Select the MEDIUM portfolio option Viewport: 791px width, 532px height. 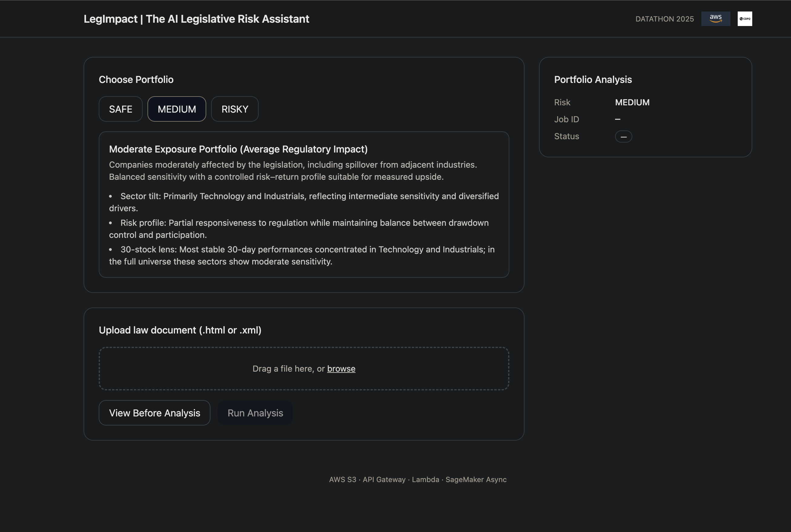click(177, 109)
